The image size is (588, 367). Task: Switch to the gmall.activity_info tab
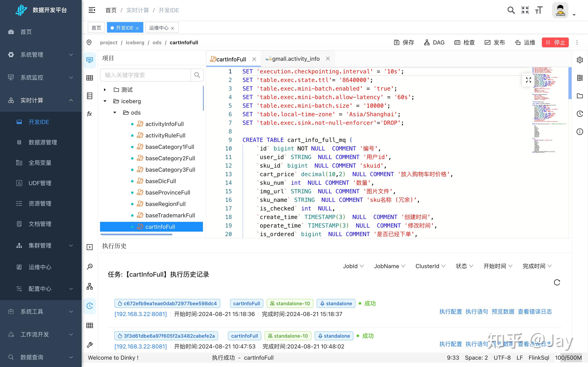pyautogui.click(x=295, y=59)
